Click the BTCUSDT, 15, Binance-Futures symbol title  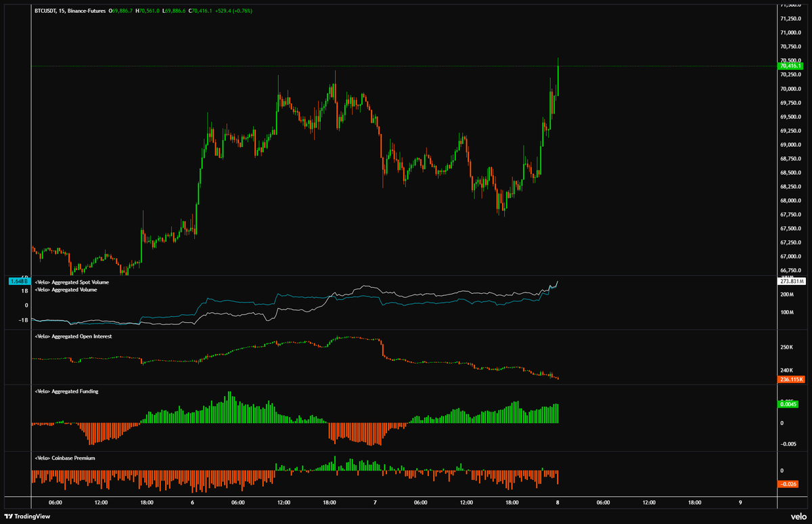coord(70,12)
